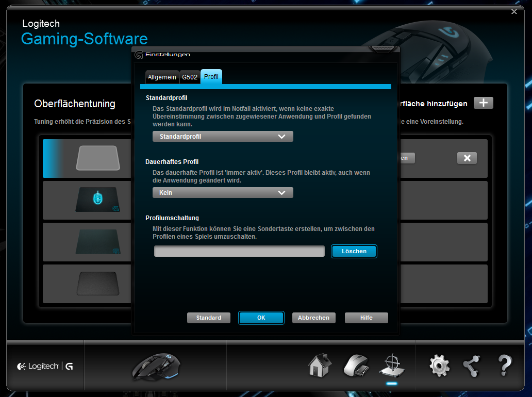This screenshot has width=532, height=397.
Task: Click the Abbrechen button
Action: 313,318
